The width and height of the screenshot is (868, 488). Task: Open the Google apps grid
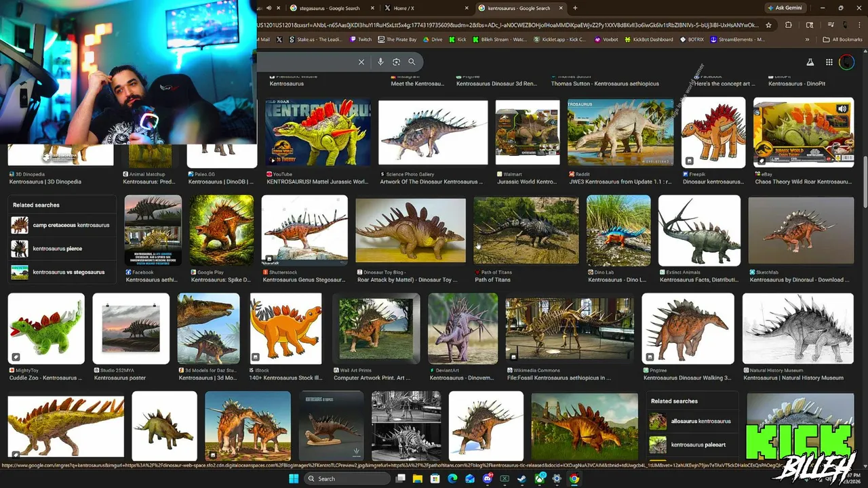[829, 62]
